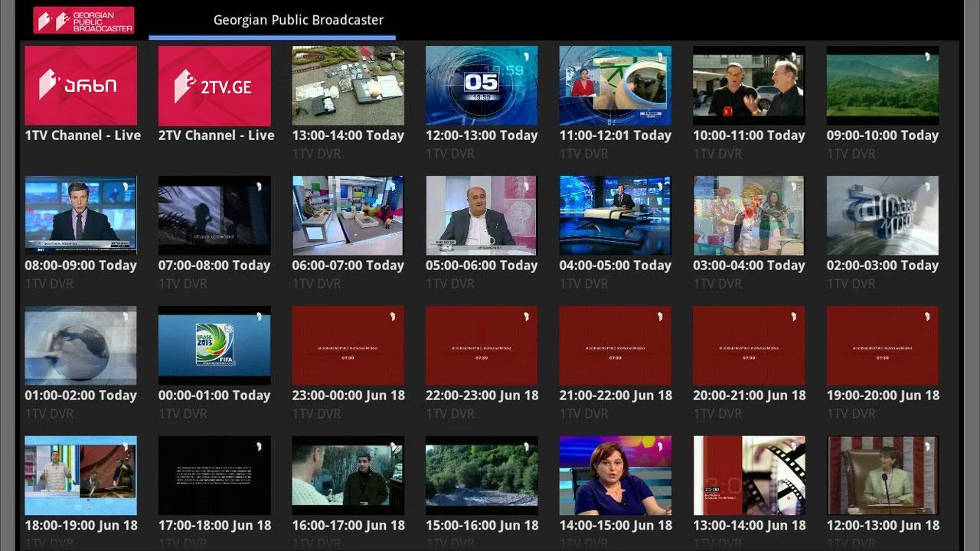Select the Georgian Public Broadcaster tab

[x=299, y=20]
